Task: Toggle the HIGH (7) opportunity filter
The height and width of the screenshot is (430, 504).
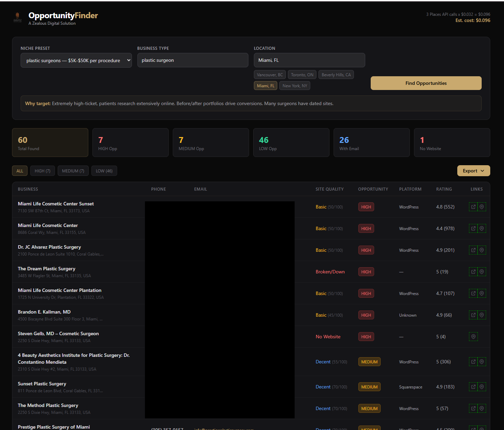Action: click(x=42, y=171)
